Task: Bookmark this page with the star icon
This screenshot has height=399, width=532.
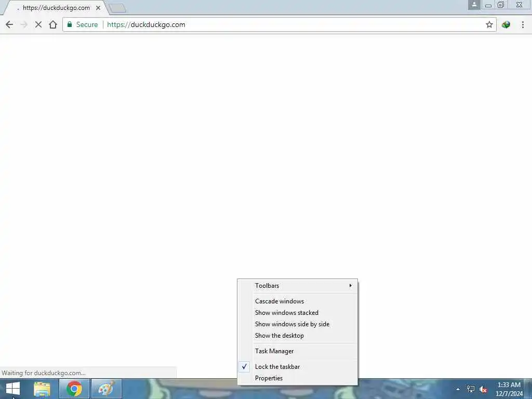Action: point(489,24)
